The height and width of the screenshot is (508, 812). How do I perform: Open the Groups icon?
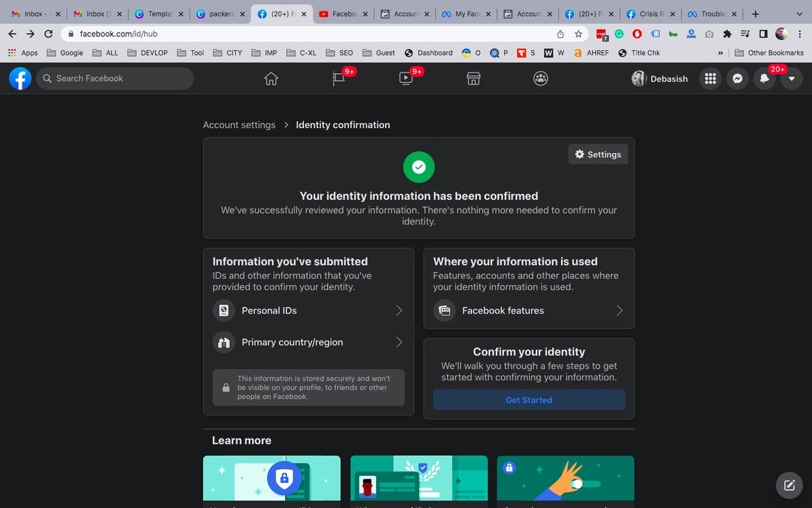click(x=541, y=79)
